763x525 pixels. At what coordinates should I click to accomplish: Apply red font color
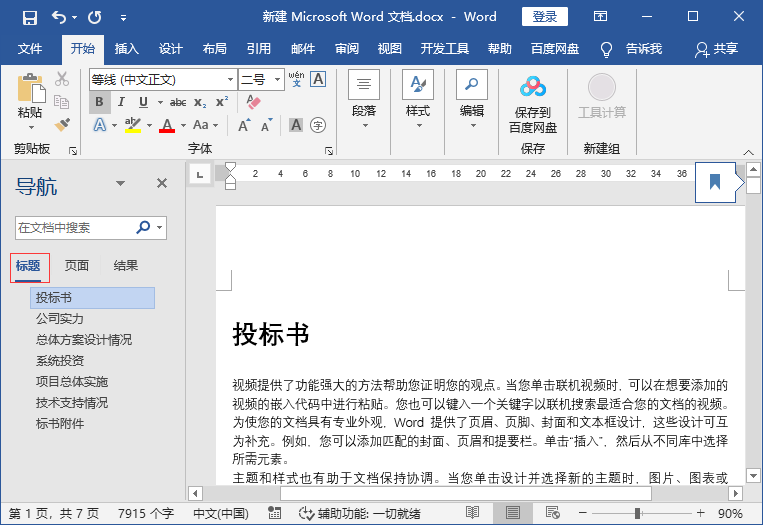[167, 125]
